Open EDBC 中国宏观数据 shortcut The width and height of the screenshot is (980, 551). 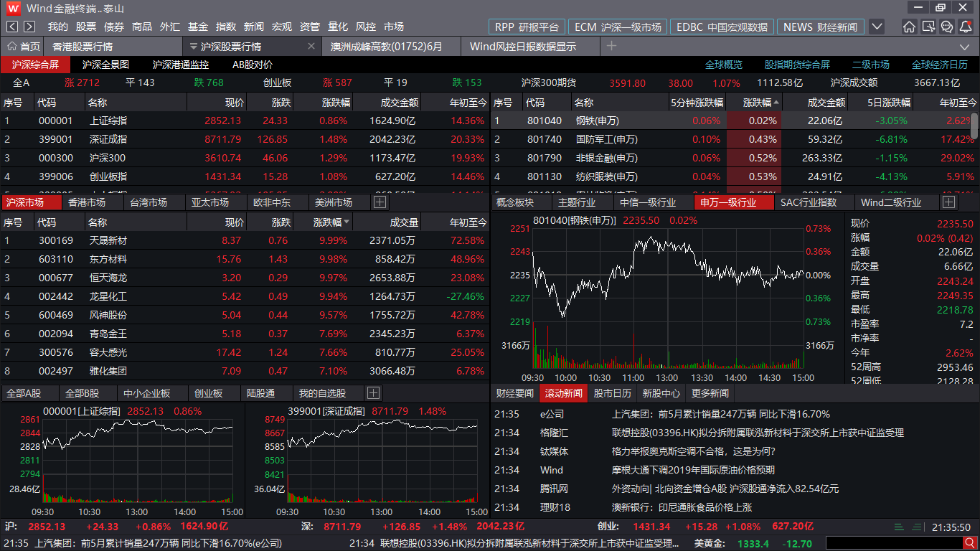tap(722, 27)
